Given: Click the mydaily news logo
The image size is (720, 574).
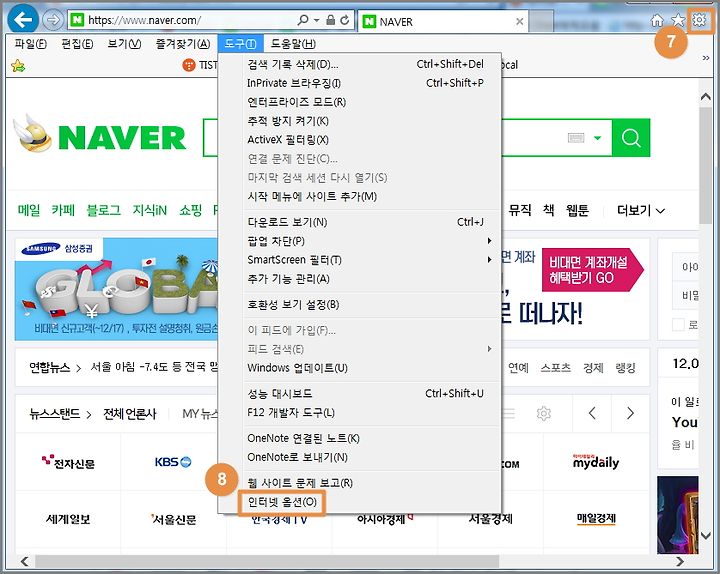Looking at the screenshot, I should tap(596, 462).
